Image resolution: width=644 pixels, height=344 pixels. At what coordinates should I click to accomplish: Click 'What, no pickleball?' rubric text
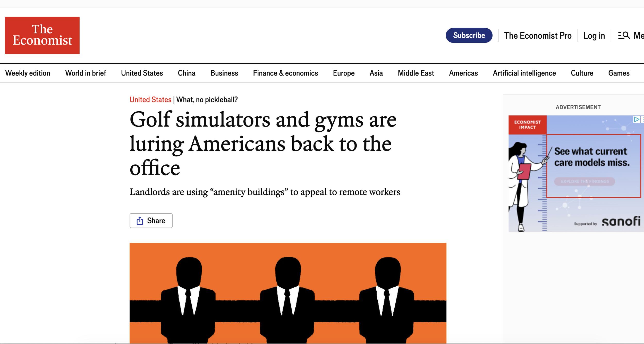[207, 100]
